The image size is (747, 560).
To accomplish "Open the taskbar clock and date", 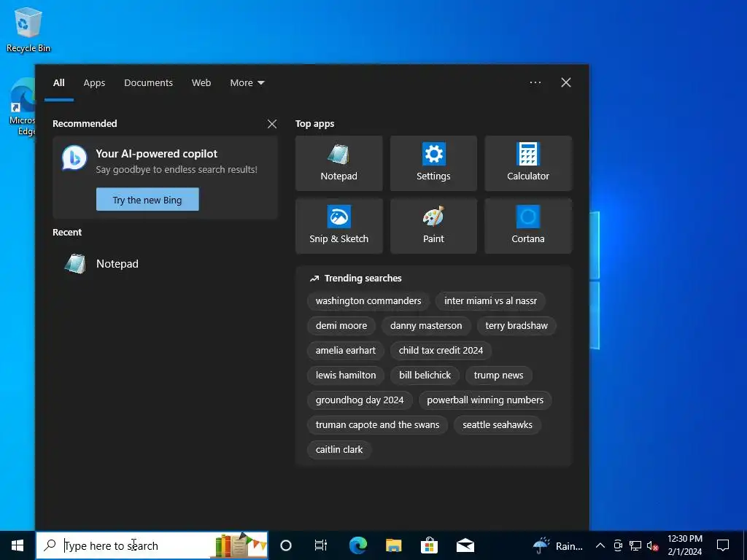I will point(684,545).
